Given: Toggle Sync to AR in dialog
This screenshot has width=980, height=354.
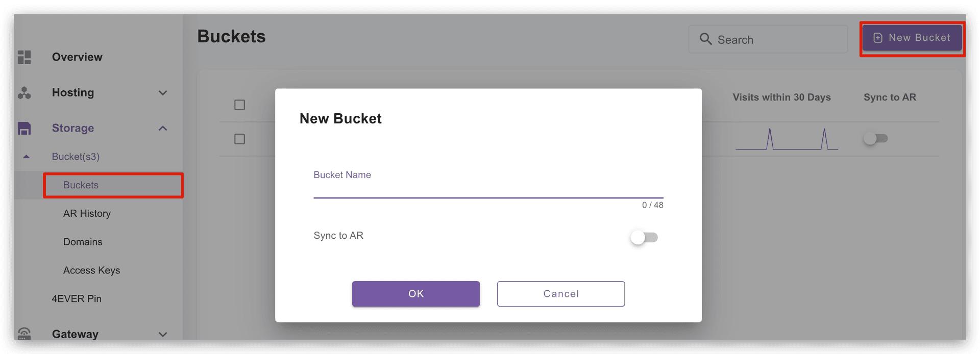Looking at the screenshot, I should 644,237.
